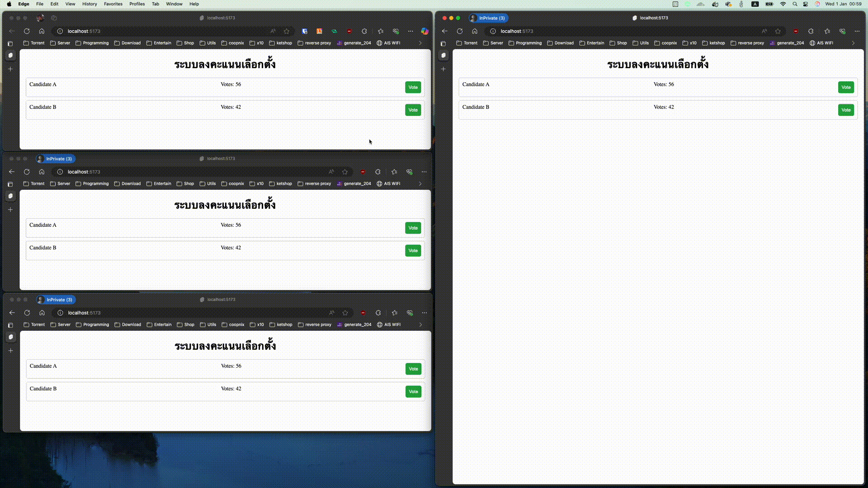Open Favorites hub icon in the right window

(x=827, y=31)
